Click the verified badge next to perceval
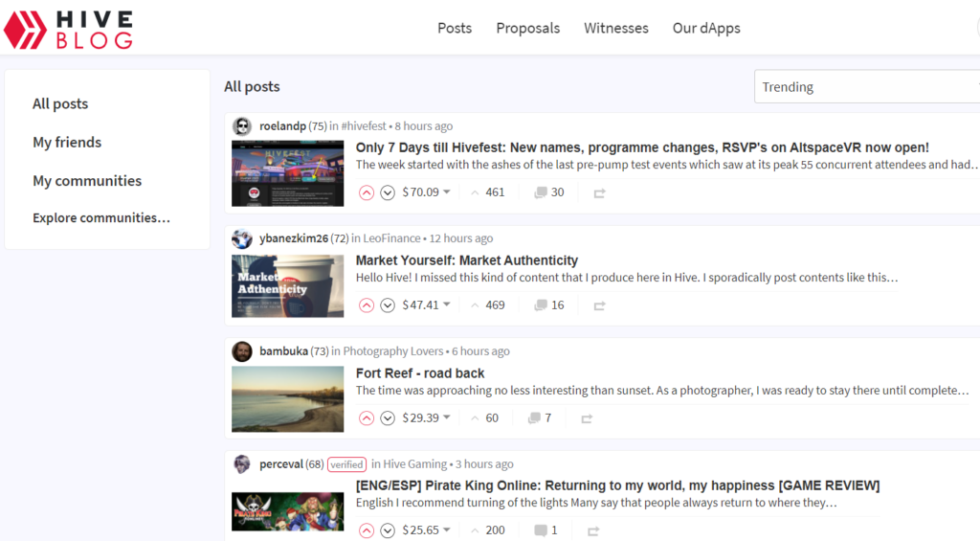This screenshot has width=980, height=541. pyautogui.click(x=346, y=464)
